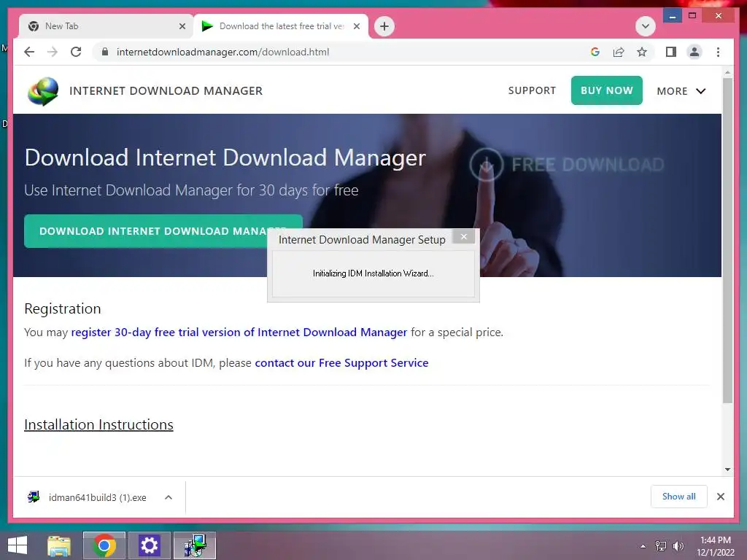Image resolution: width=747 pixels, height=560 pixels.
Task: Share this page using the share icon
Action: click(619, 52)
